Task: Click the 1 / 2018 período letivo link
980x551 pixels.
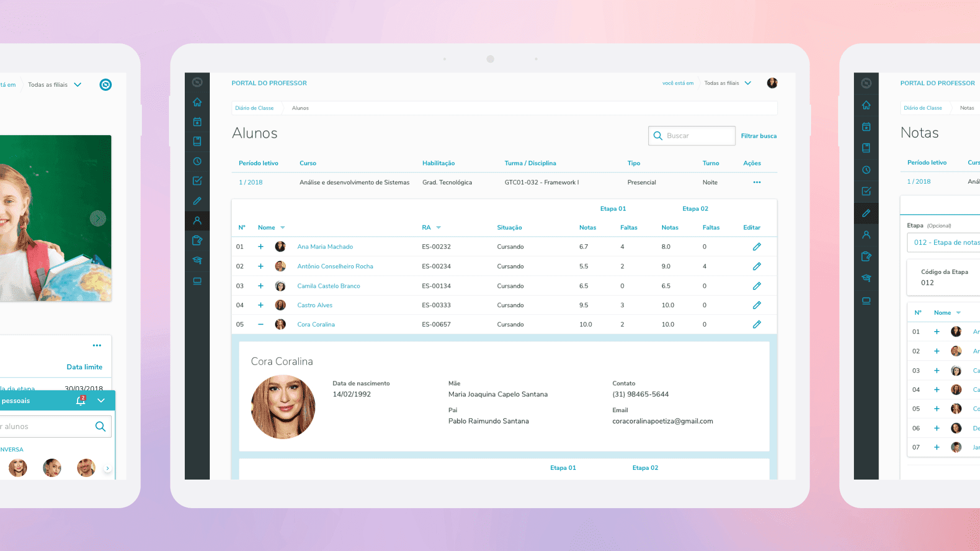Action: (x=251, y=182)
